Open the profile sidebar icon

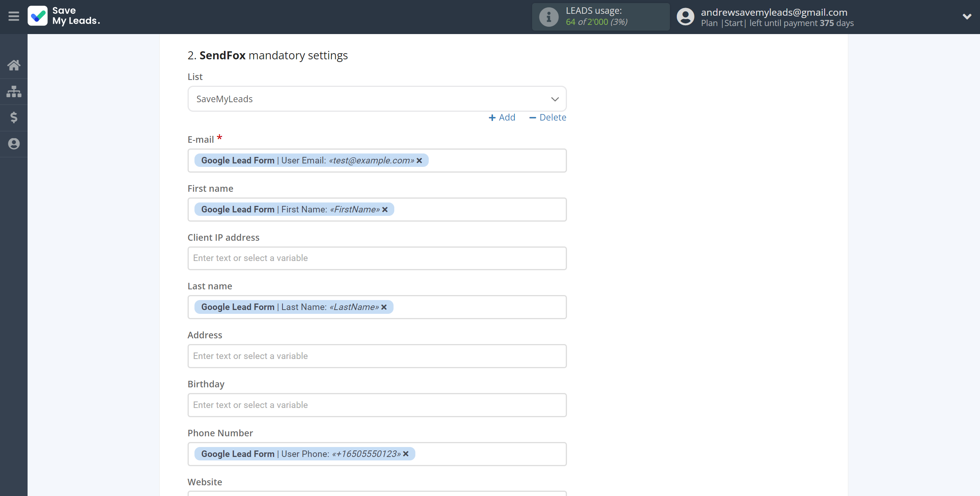(x=14, y=144)
